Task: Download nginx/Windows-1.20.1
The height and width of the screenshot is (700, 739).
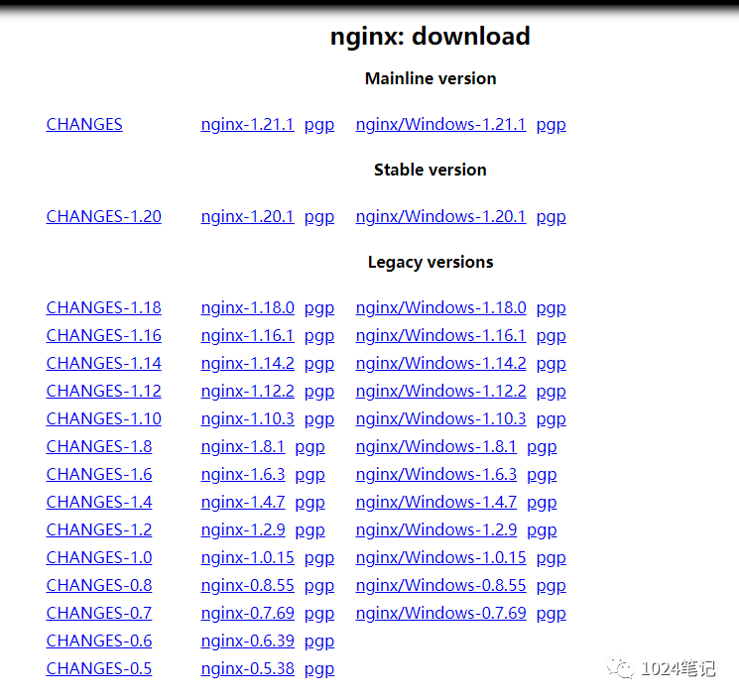Action: (440, 217)
